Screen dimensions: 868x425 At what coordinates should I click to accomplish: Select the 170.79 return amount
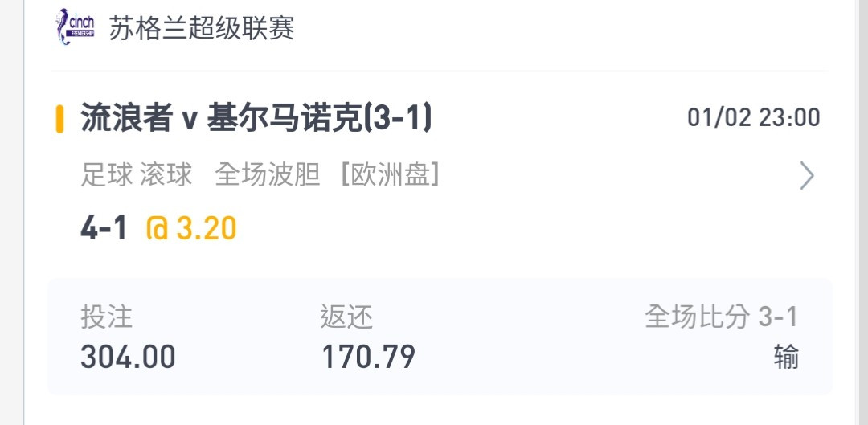368,357
